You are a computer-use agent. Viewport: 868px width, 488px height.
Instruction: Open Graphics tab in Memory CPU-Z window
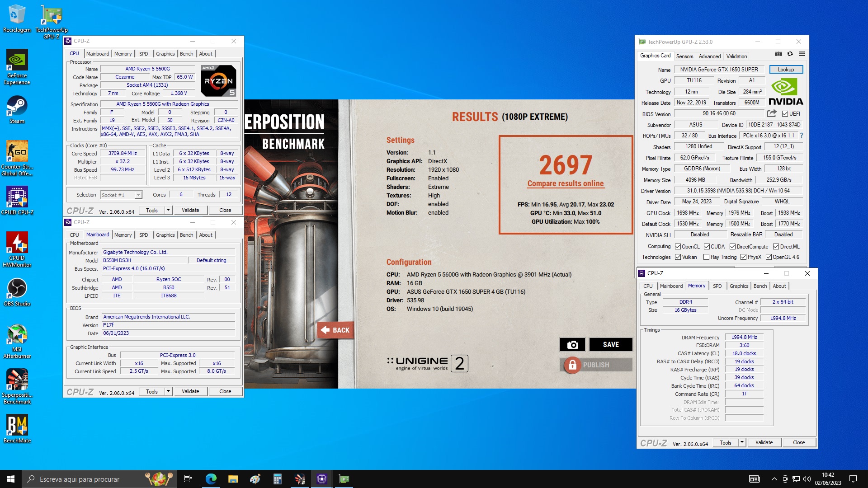coord(739,286)
